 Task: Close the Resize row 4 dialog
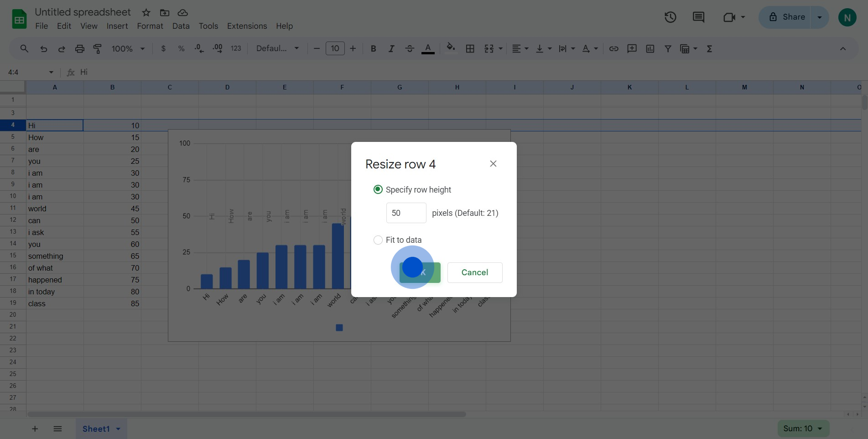coord(493,164)
